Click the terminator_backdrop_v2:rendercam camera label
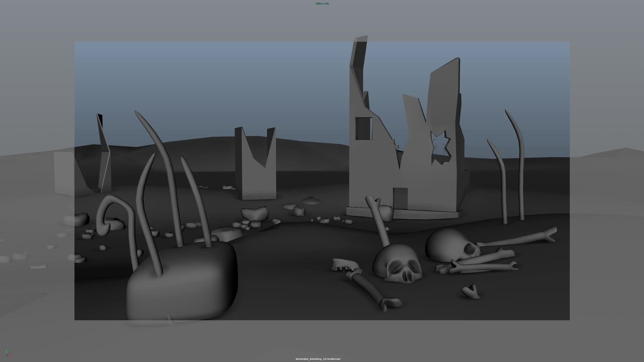 (x=318, y=359)
